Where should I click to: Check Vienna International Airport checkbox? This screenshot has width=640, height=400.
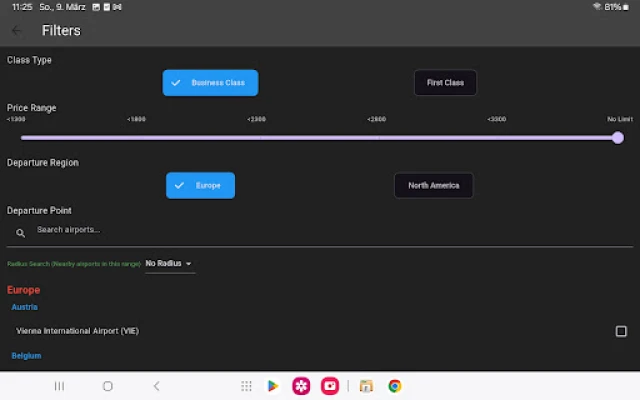tap(621, 331)
